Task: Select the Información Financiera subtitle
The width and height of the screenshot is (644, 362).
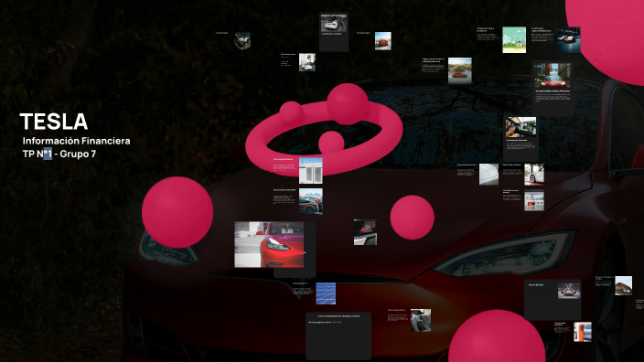Action: (x=77, y=141)
